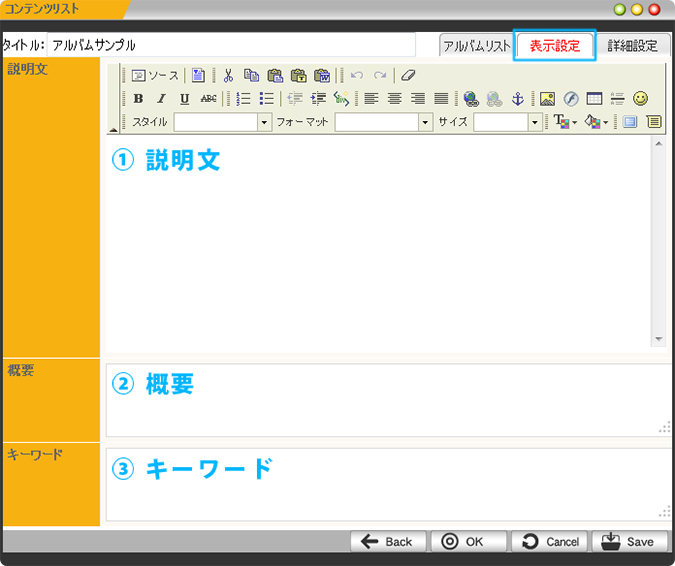Click the scissors cut icon
Viewport: 675px width, 566px height.
click(x=228, y=76)
